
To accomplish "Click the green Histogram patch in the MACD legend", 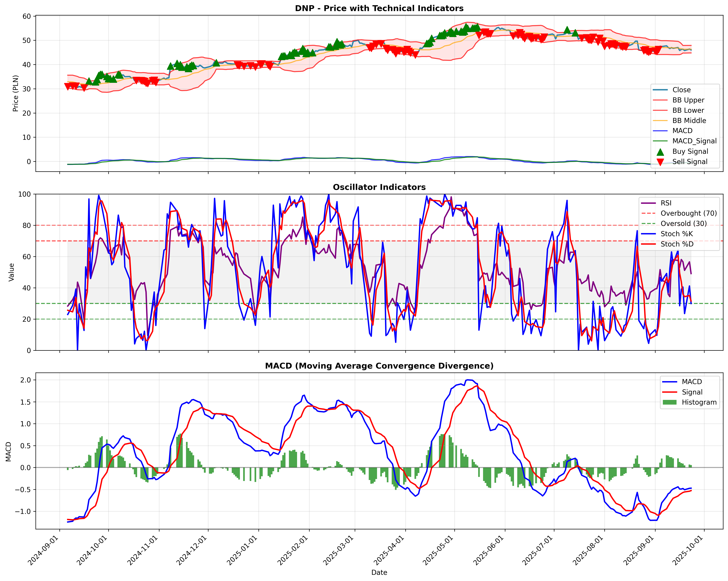I will pyautogui.click(x=670, y=402).
